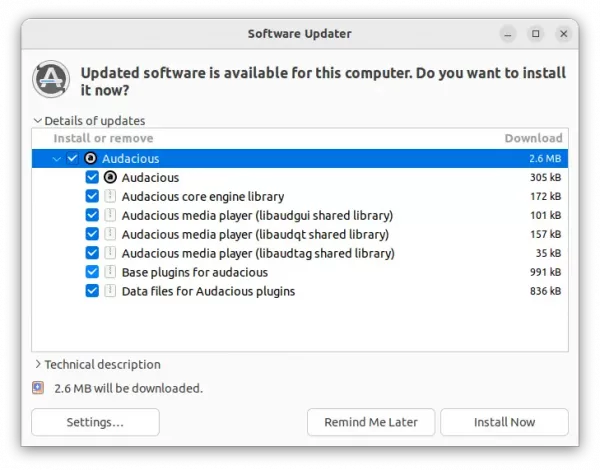Expand the Technical description section

(x=38, y=365)
